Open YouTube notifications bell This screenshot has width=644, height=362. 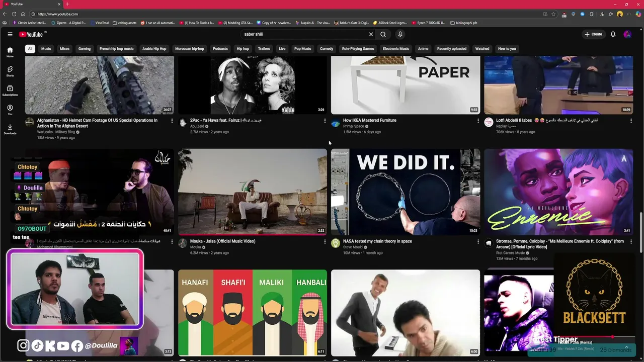pyautogui.click(x=613, y=34)
